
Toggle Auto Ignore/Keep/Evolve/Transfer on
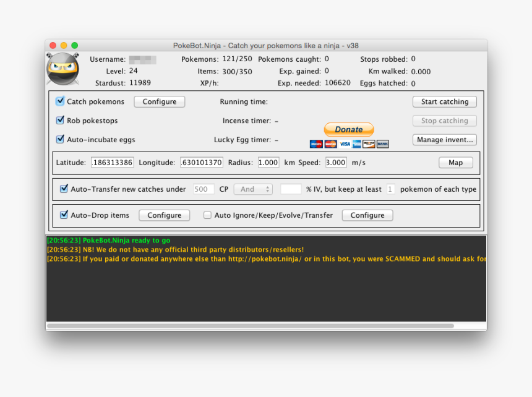pyautogui.click(x=207, y=215)
